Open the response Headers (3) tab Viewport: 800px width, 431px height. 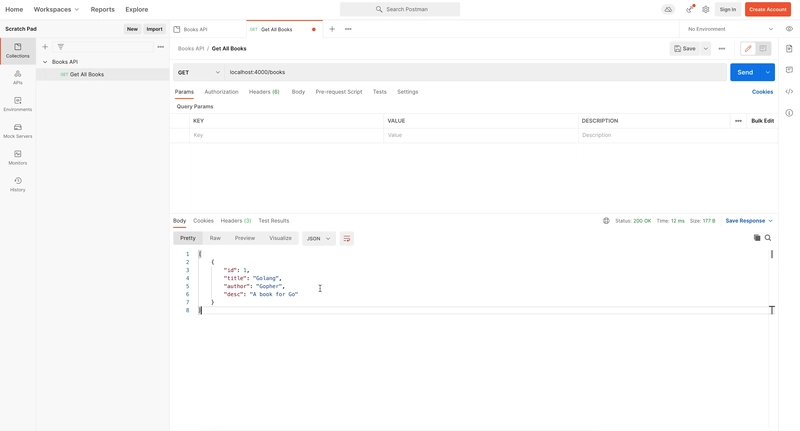[236, 221]
